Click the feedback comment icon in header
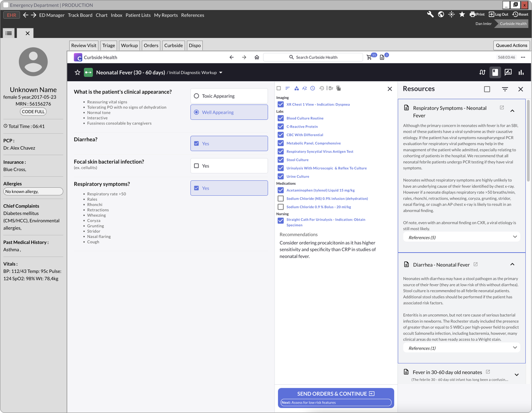 pyautogui.click(x=508, y=72)
